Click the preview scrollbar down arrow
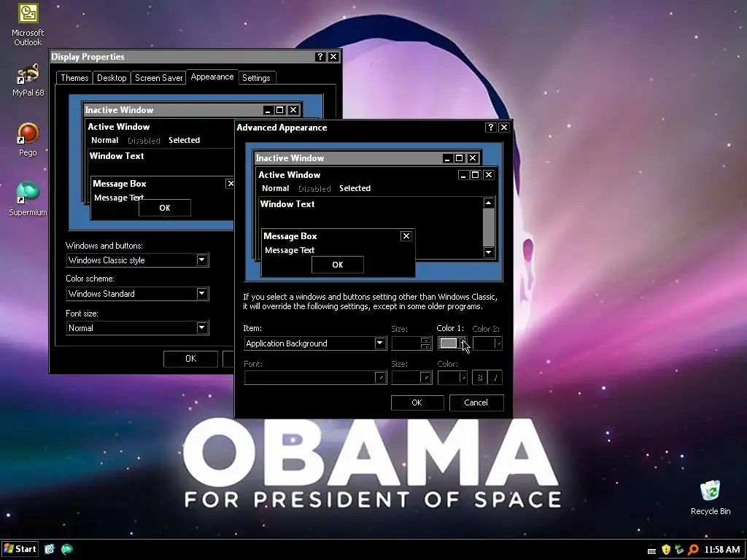This screenshot has width=747, height=560. (x=488, y=252)
